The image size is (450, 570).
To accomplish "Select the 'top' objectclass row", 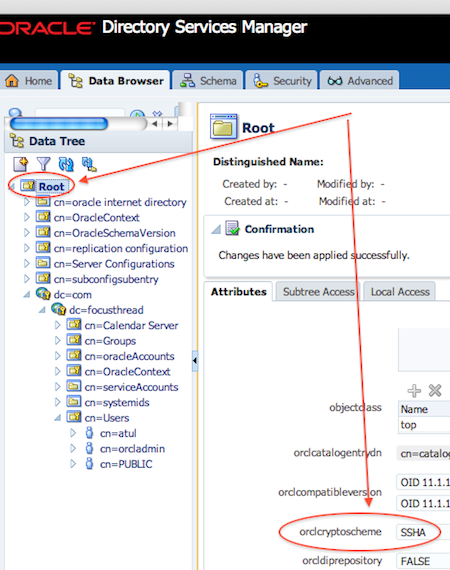I will (x=424, y=425).
